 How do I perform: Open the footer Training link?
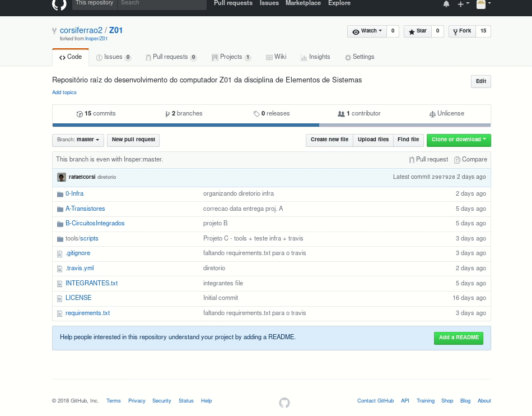[426, 401]
